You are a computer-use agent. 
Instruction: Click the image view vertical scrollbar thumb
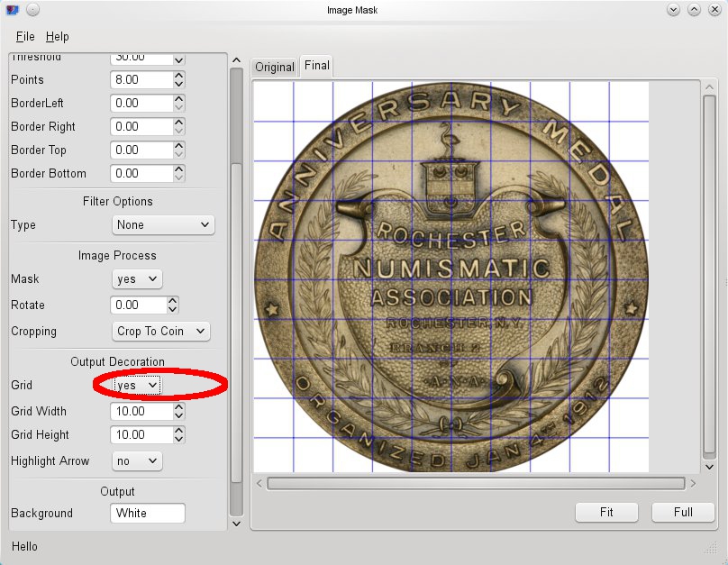709,274
